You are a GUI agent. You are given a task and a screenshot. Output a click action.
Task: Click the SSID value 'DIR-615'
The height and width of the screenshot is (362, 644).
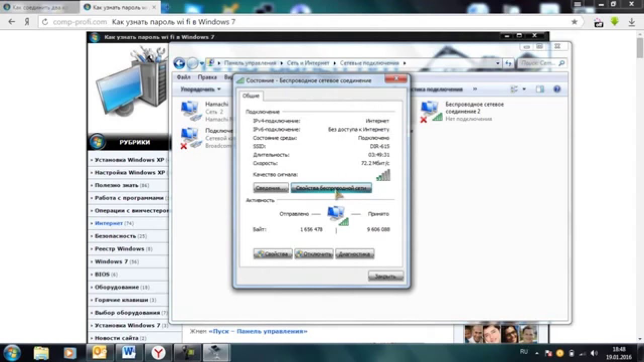coord(381,146)
